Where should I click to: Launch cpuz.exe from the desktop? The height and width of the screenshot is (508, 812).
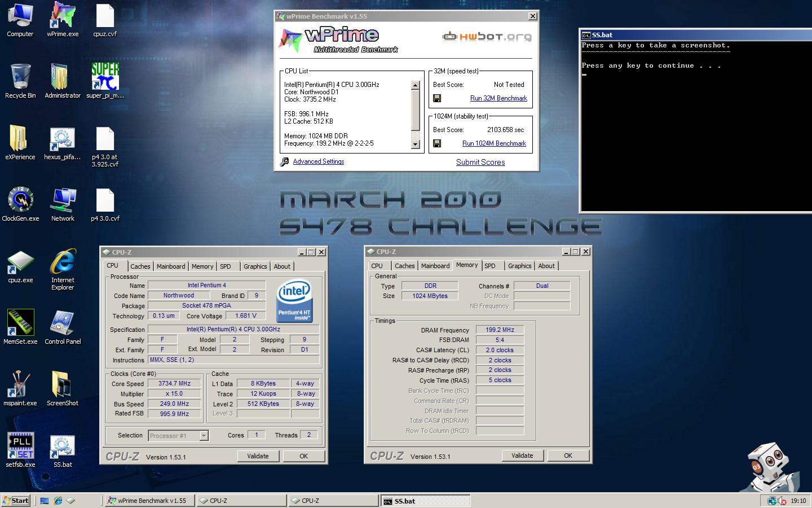[20, 262]
